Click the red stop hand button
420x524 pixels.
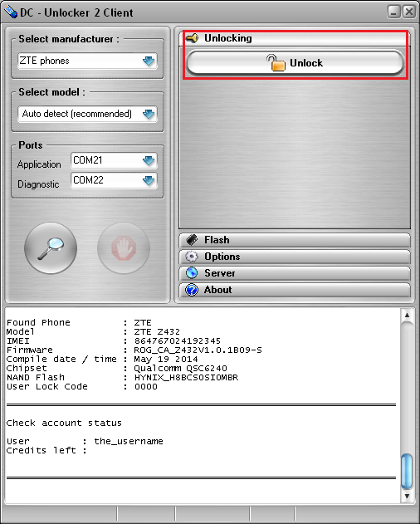pyautogui.click(x=124, y=248)
